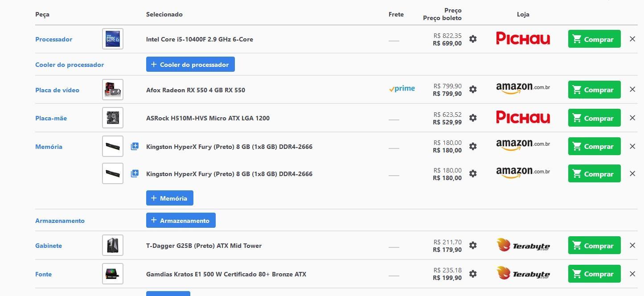Open the Processador category link
This screenshot has width=644, height=296.
[53, 39]
